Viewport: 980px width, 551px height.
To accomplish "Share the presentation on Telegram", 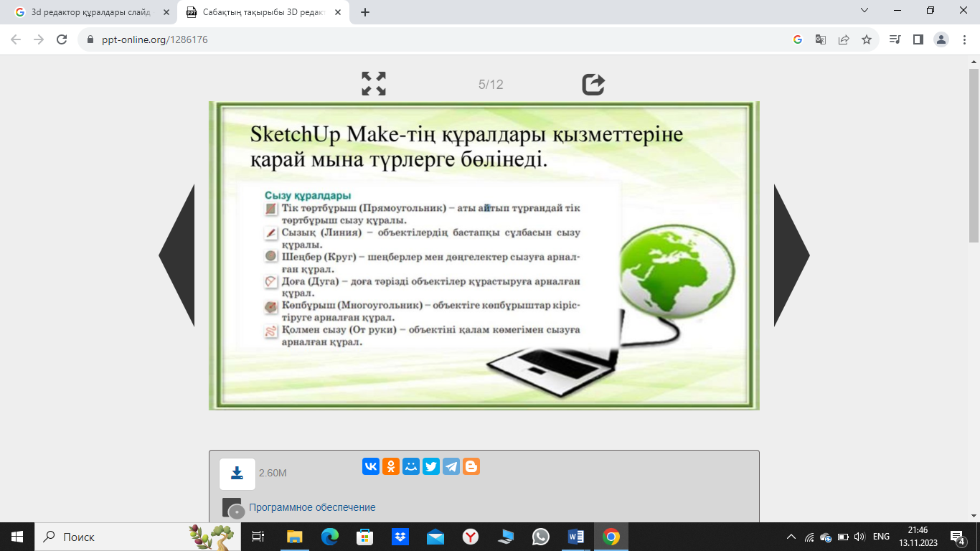I will (451, 466).
